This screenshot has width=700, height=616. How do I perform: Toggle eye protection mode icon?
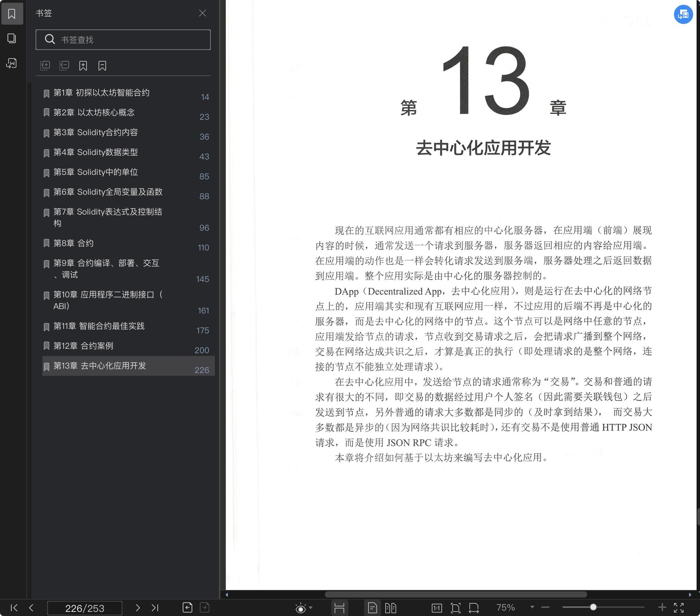pyautogui.click(x=301, y=608)
